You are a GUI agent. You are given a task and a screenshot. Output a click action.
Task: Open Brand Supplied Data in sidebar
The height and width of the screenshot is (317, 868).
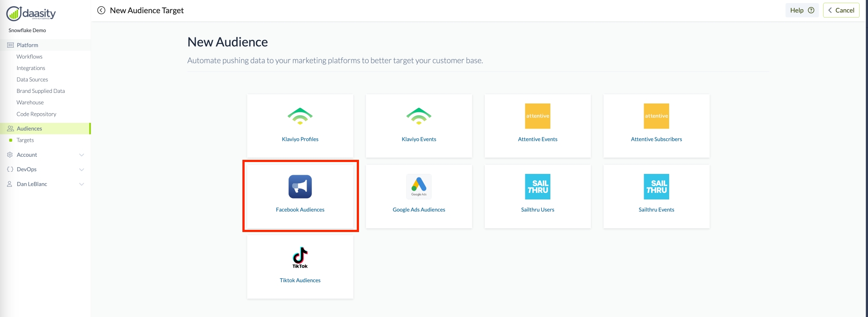tap(40, 91)
